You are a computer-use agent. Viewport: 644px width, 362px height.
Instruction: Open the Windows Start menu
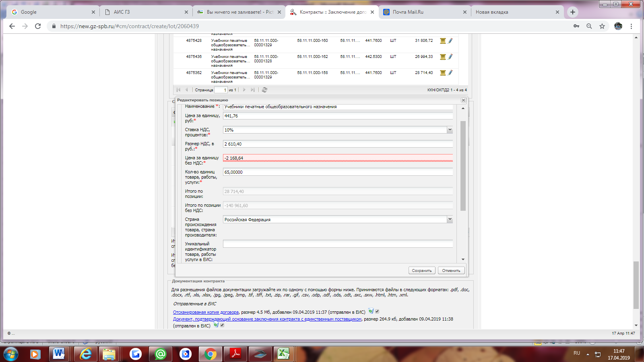(11, 354)
